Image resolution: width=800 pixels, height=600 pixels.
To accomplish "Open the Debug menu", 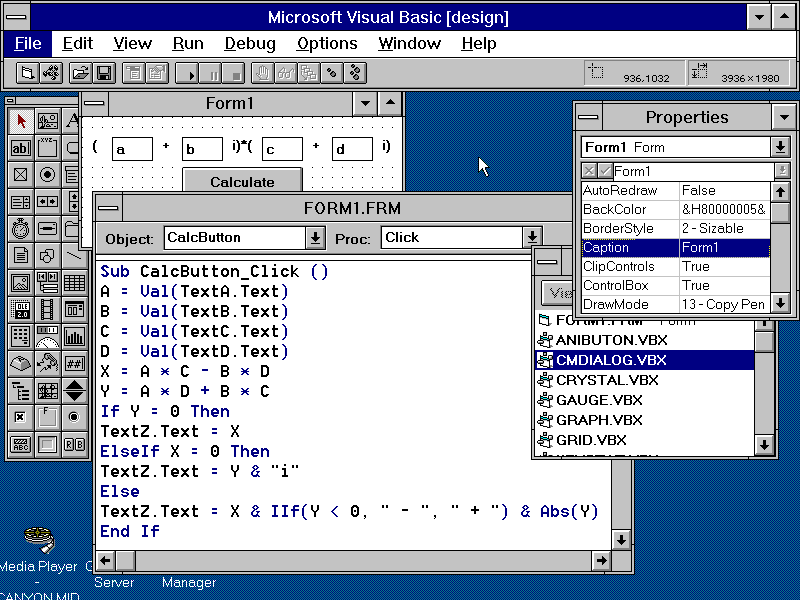I will pyautogui.click(x=250, y=43).
